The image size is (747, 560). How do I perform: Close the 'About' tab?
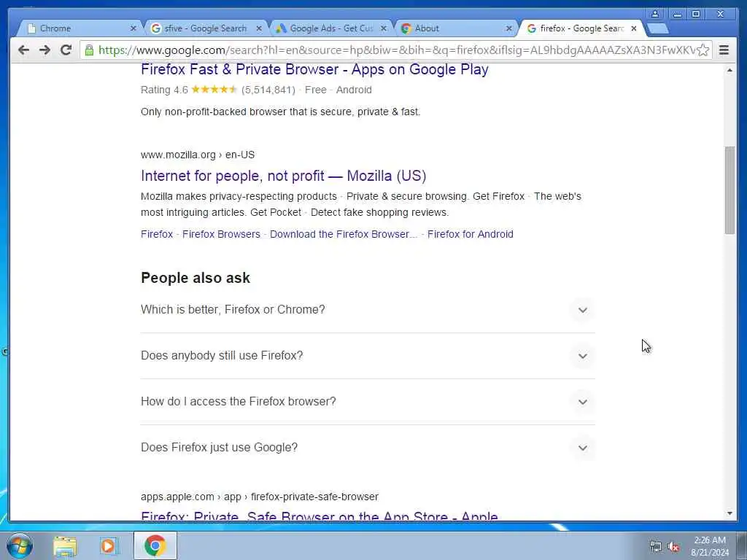[508, 28]
